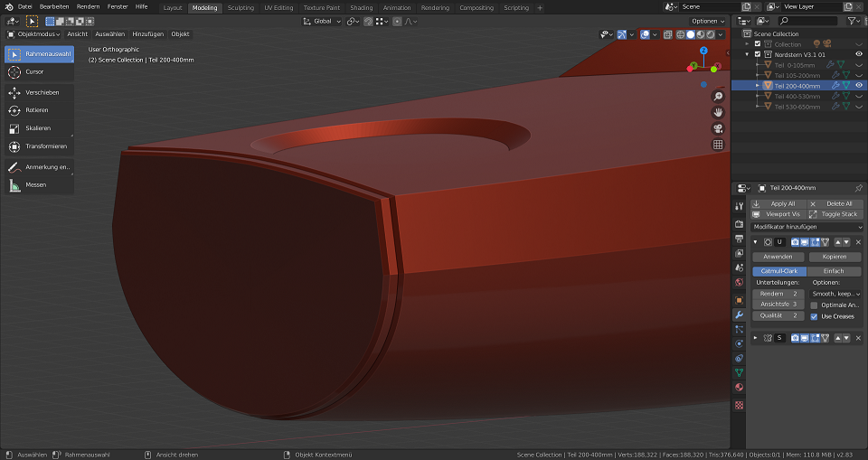Expand the Teil 0-105mm tree item
Viewport: 868px width, 460px height.
pyautogui.click(x=758, y=65)
